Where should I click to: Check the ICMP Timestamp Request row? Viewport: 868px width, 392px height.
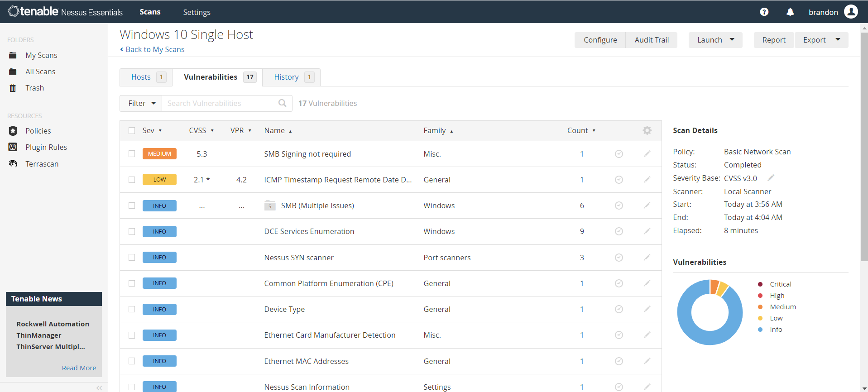click(132, 180)
